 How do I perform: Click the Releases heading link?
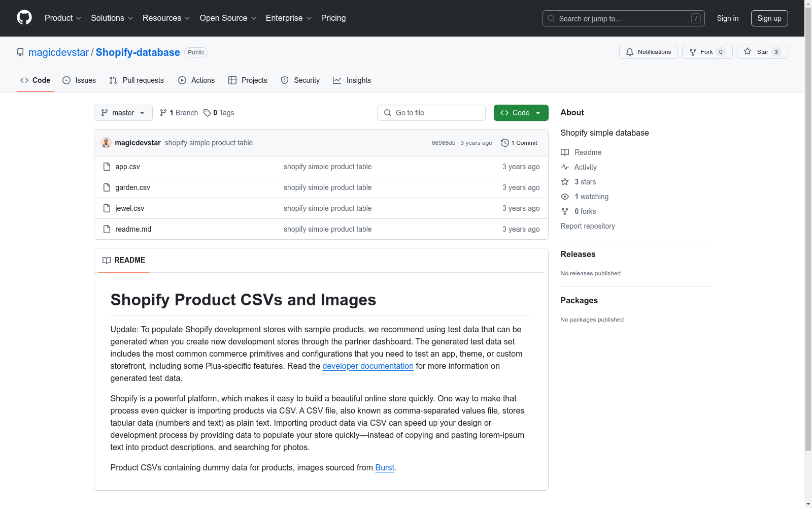pos(578,254)
